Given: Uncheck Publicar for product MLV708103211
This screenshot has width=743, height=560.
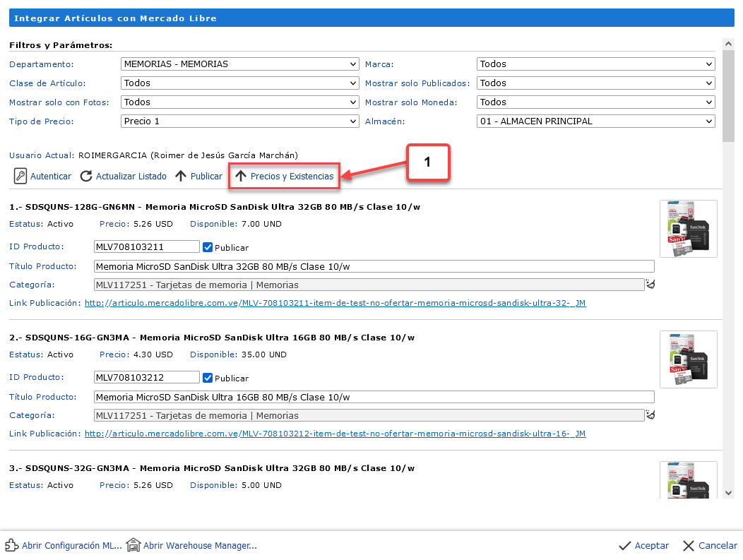Looking at the screenshot, I should coord(208,247).
